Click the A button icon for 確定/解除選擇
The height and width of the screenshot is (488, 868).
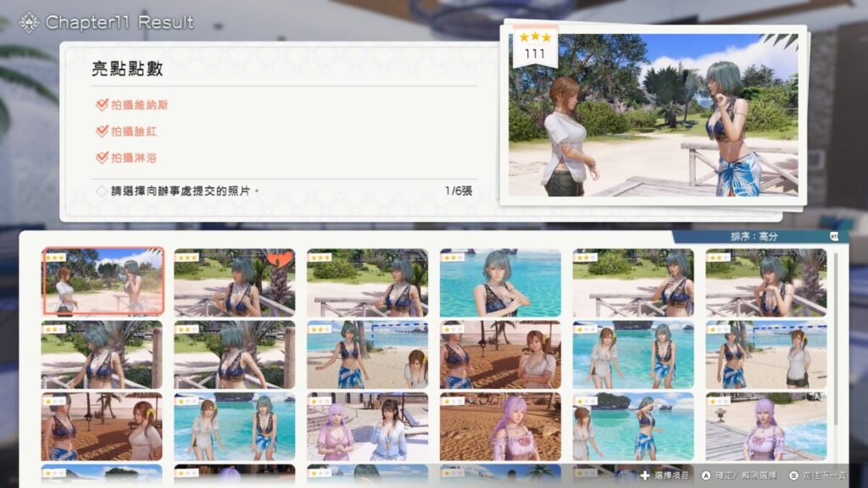pos(706,475)
